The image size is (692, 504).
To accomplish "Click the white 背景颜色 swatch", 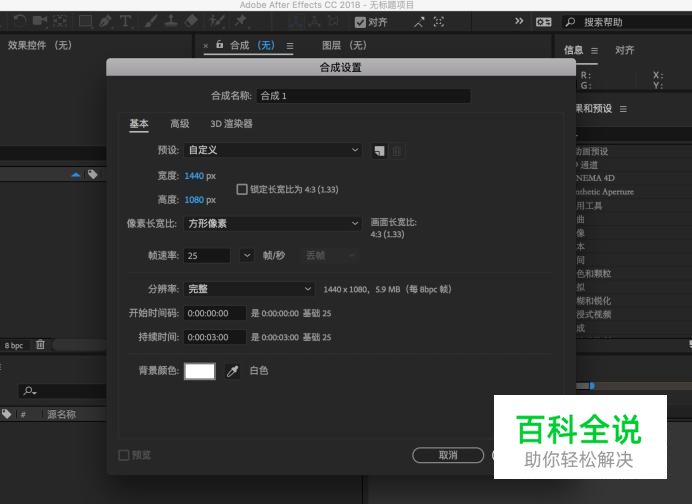I will tap(199, 371).
